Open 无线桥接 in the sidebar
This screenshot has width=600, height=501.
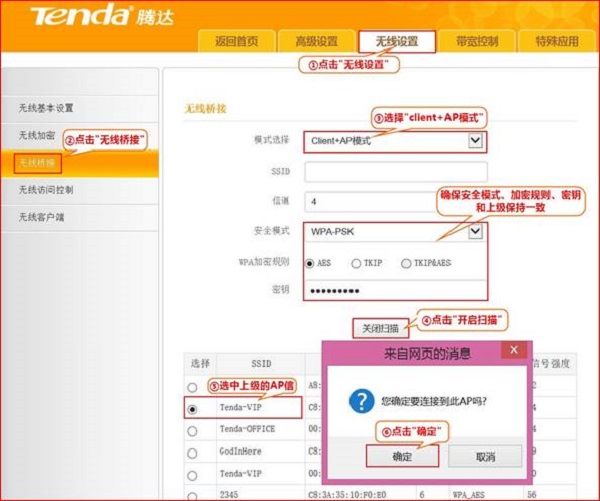[x=38, y=162]
